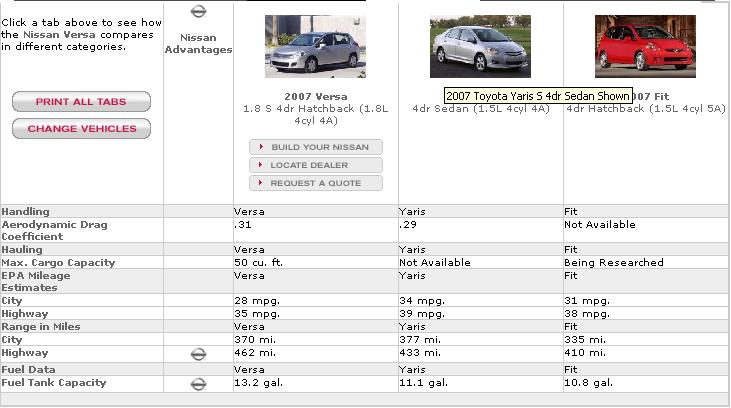The height and width of the screenshot is (408, 731).
Task: Click the Versa 462 mi. highway range value
Action: tap(254, 353)
